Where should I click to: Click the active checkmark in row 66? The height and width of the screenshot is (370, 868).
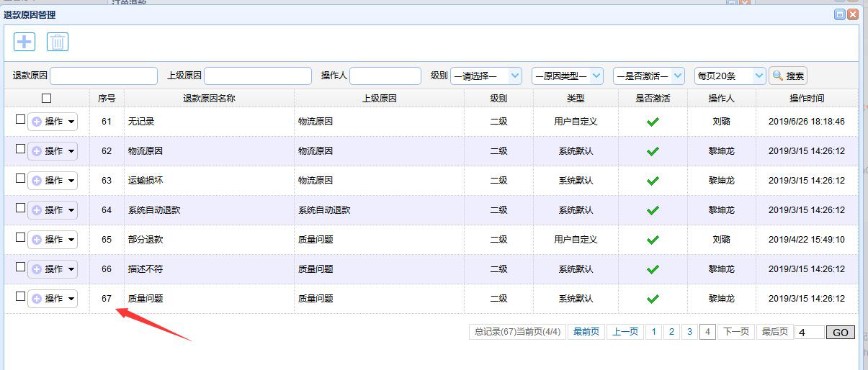[653, 269]
